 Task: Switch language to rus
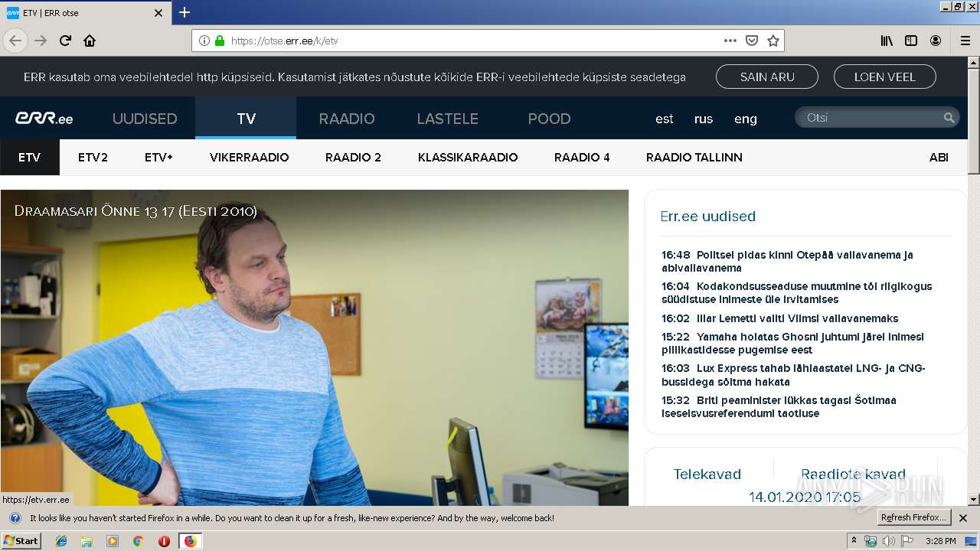(x=704, y=119)
